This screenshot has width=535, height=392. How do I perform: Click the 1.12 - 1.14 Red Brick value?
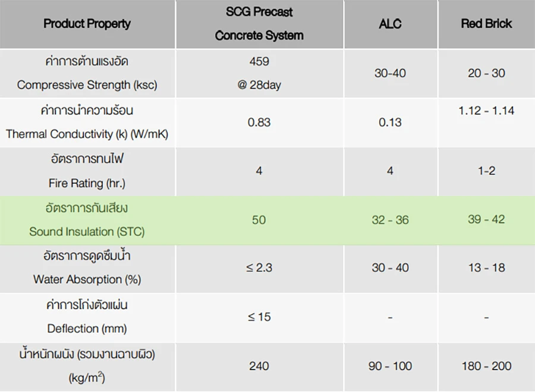(x=486, y=110)
